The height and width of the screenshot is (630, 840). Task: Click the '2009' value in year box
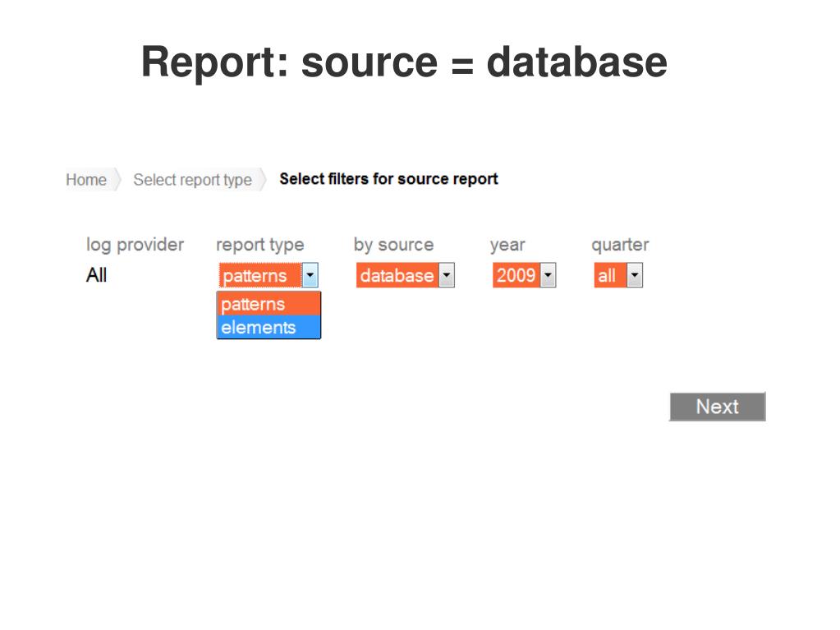[516, 276]
